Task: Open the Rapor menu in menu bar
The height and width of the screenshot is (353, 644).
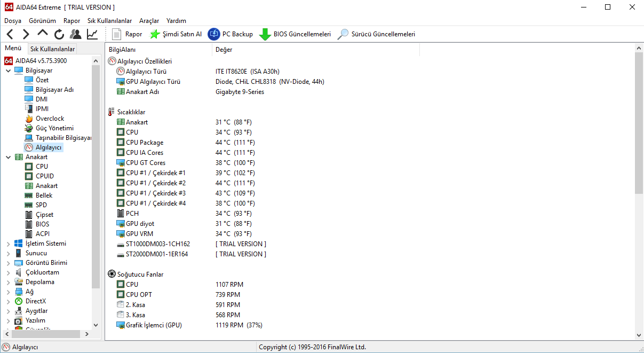Action: tap(71, 21)
